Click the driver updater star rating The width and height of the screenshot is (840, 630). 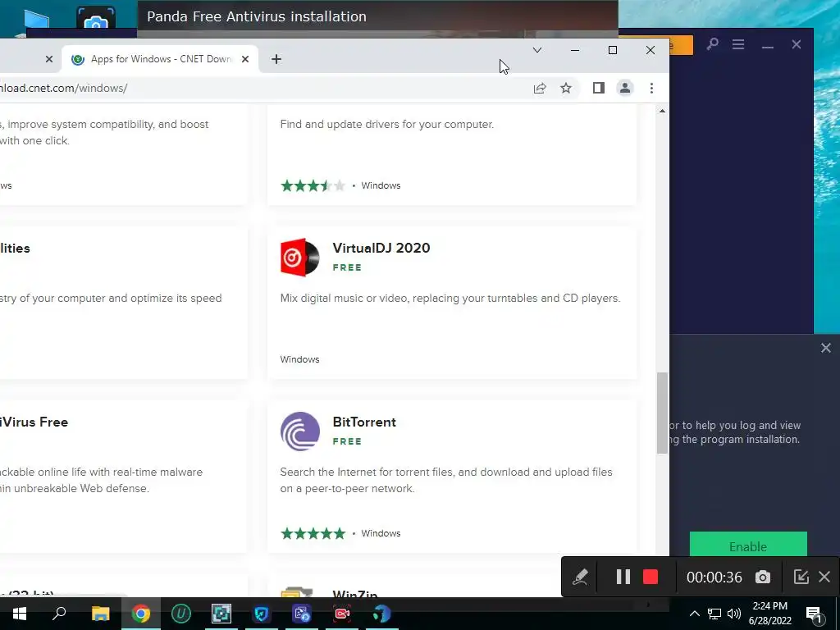(x=313, y=185)
